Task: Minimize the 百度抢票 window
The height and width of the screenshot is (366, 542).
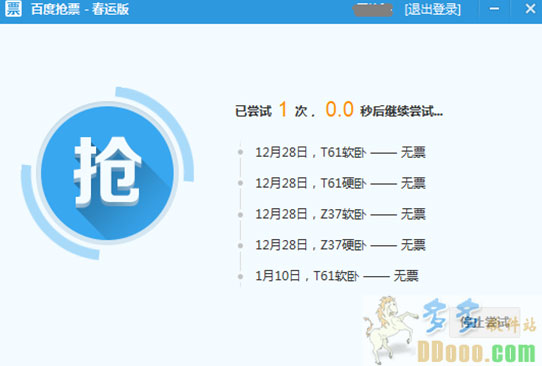Action: pyautogui.click(x=494, y=9)
